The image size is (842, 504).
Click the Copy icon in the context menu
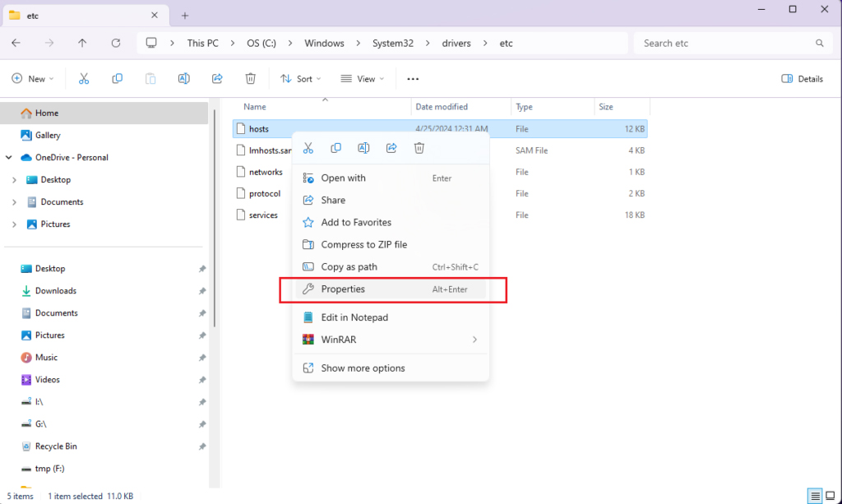[x=335, y=148]
